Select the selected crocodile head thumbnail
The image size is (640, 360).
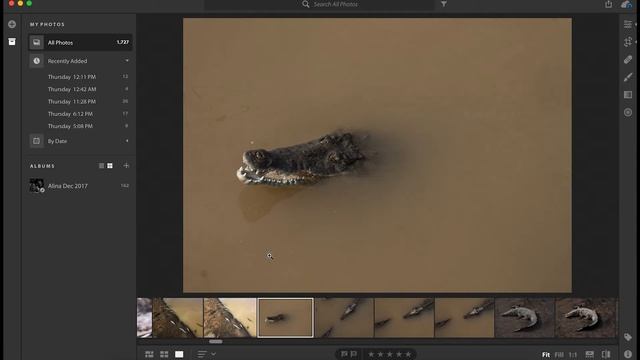tap(285, 318)
